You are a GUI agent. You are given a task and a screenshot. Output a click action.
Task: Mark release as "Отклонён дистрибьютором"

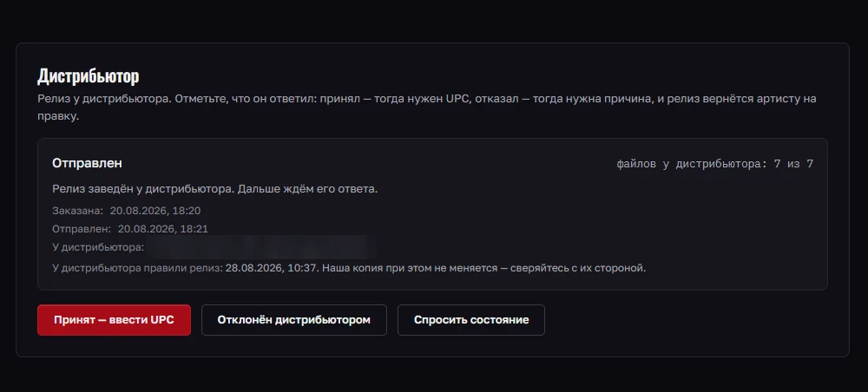point(294,319)
